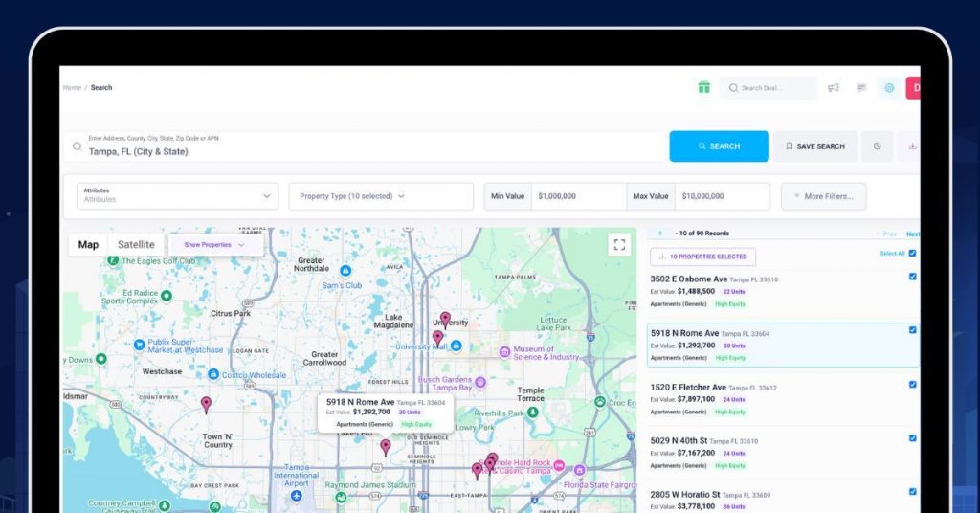The image size is (980, 513).
Task: Uncheck the 3502 E Osborne Ave property
Action: (912, 277)
